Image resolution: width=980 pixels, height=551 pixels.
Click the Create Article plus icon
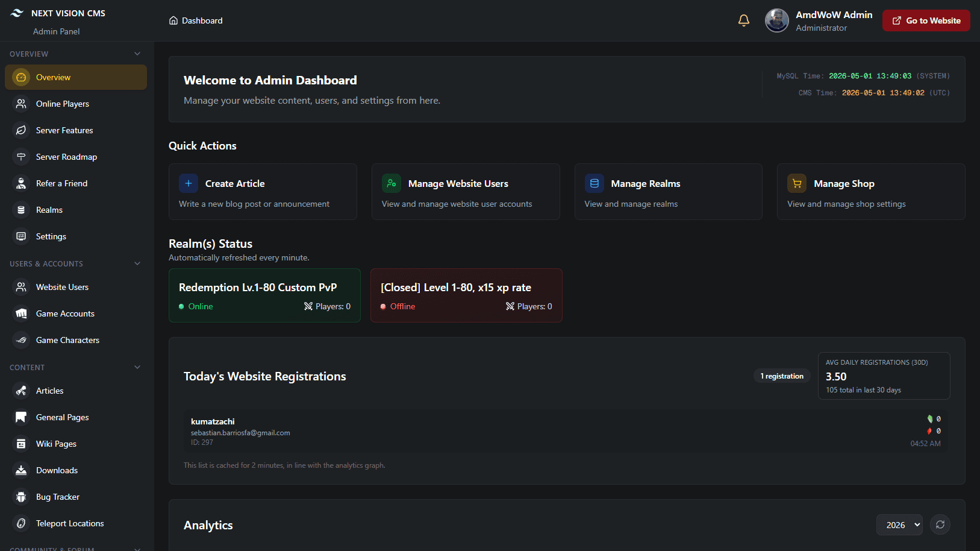(189, 183)
